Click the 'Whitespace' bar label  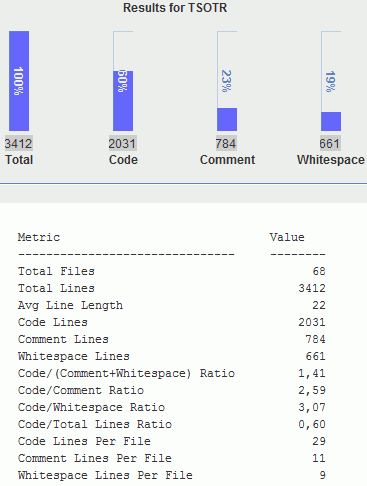pos(331,160)
